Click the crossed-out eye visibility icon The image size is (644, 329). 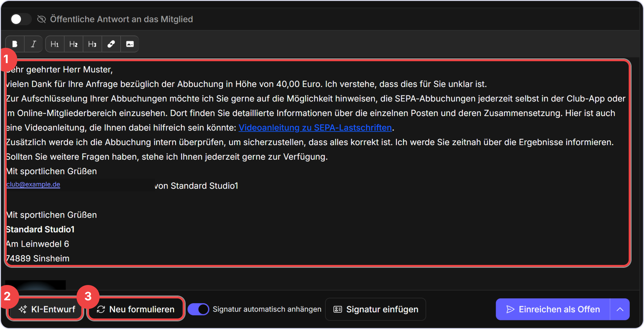(42, 19)
